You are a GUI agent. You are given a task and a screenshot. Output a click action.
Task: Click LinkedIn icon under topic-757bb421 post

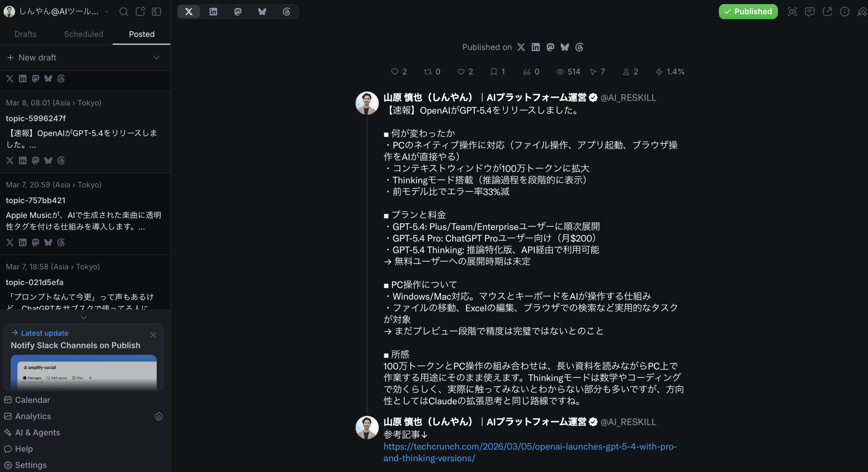click(23, 242)
